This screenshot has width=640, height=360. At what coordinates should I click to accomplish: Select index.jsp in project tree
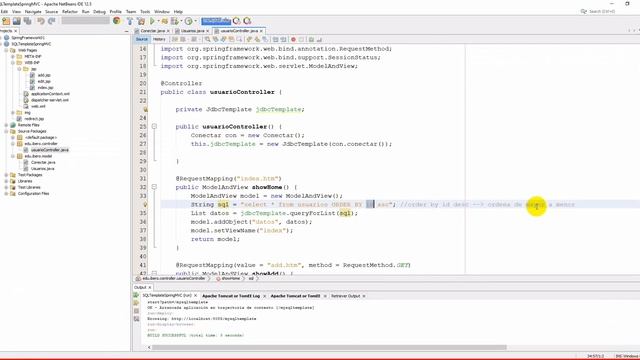[45, 87]
